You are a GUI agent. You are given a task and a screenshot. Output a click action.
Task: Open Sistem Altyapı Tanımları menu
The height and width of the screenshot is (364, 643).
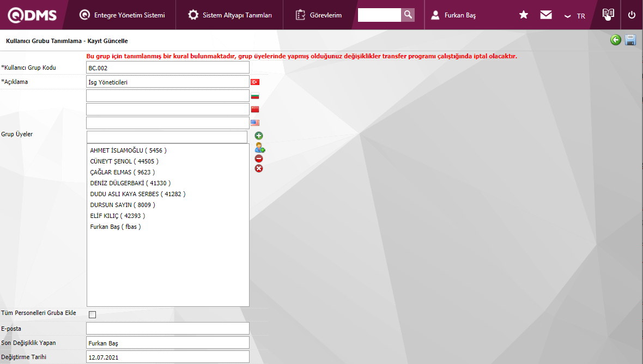(229, 15)
